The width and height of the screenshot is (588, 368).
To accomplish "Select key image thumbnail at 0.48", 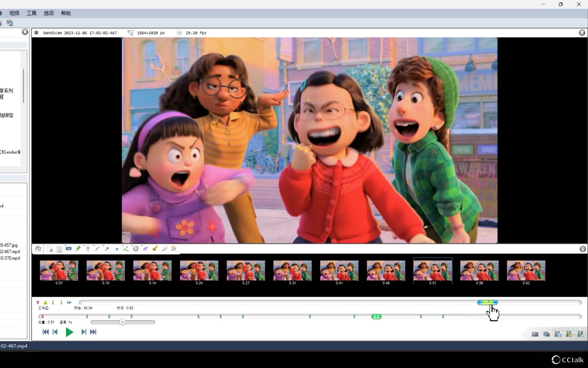I will [x=386, y=271].
